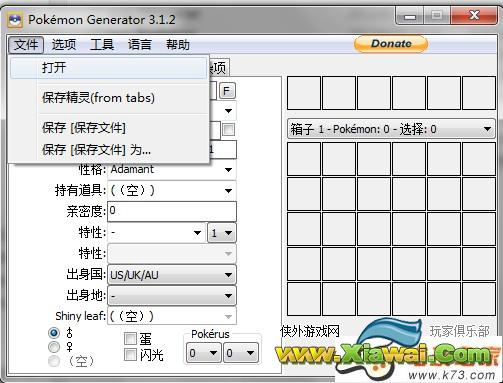Open the 帮助 menu

point(178,45)
